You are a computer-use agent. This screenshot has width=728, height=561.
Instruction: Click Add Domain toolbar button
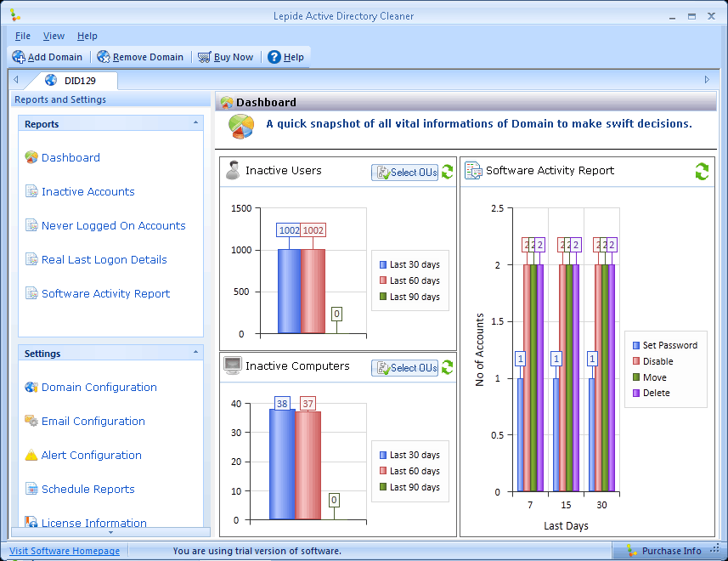tap(48, 57)
